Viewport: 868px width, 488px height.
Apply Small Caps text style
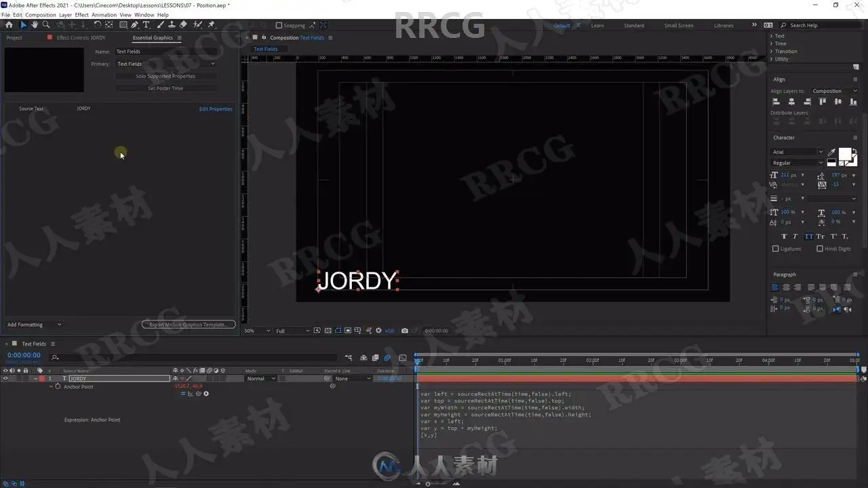tap(821, 237)
